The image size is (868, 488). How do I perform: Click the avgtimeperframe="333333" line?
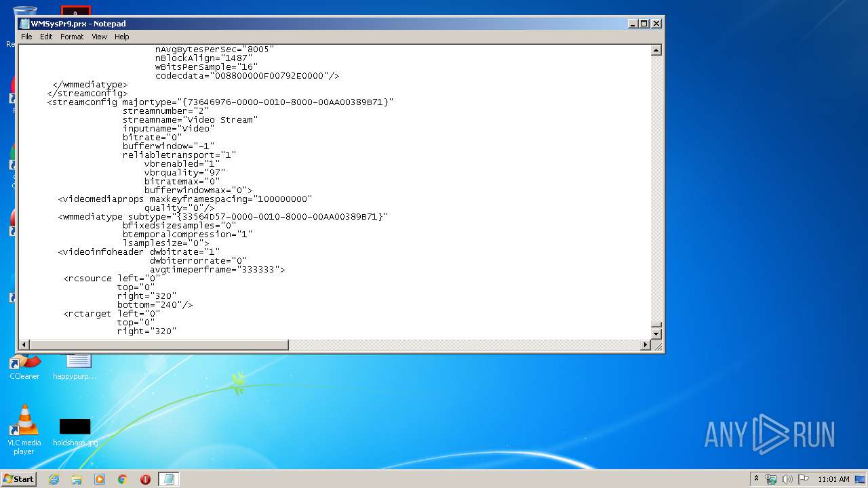pyautogui.click(x=217, y=270)
